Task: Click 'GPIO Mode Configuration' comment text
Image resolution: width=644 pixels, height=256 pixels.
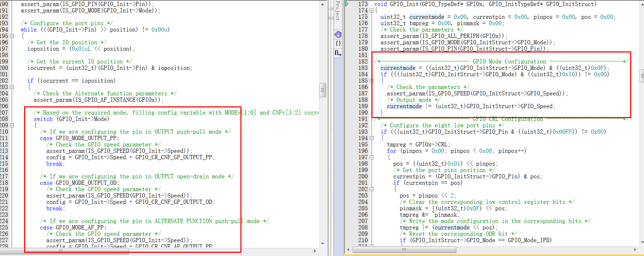Action: click(509, 62)
